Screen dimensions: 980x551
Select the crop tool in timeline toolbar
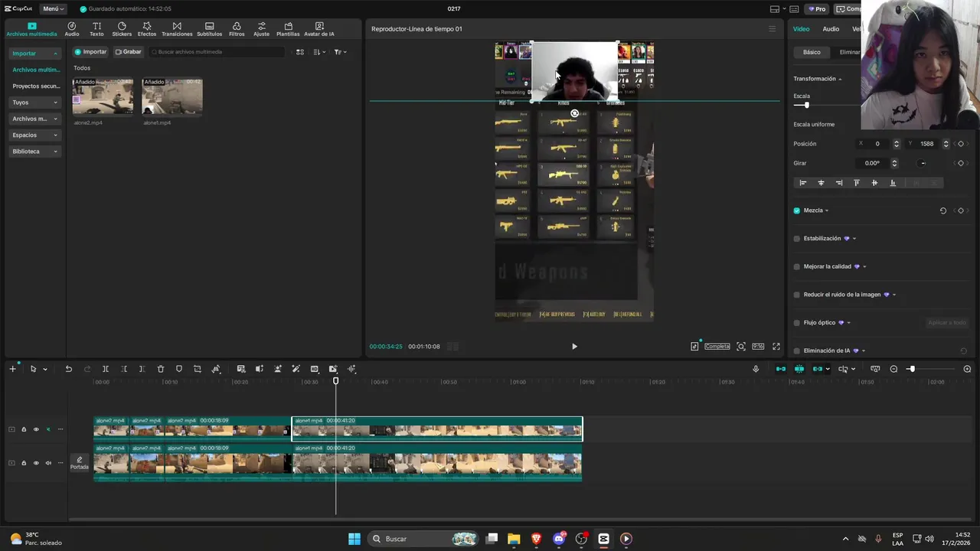198,369
